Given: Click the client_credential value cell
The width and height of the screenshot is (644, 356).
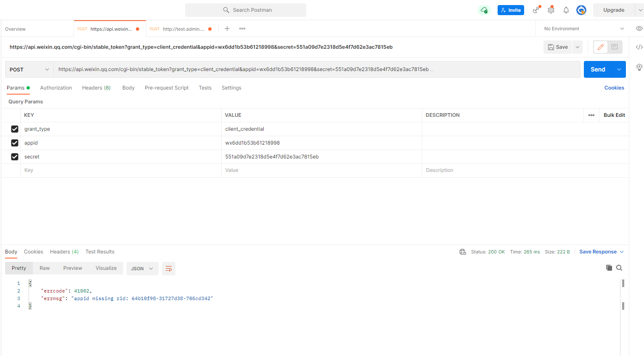Looking at the screenshot, I should [322, 129].
